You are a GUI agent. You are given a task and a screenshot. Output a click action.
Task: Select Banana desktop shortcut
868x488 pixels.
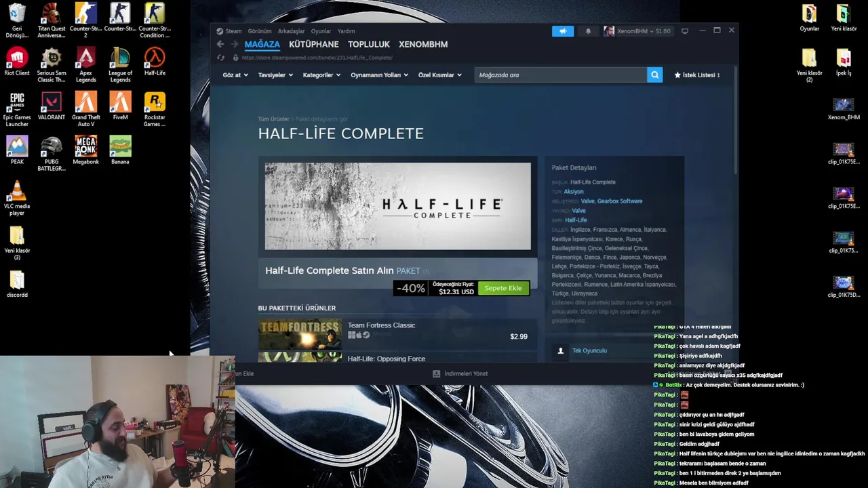point(120,150)
